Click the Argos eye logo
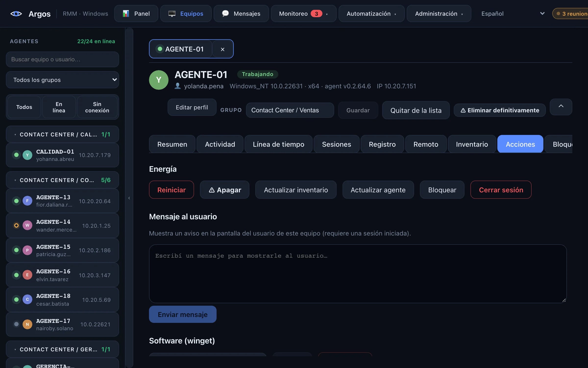This screenshot has height=368, width=588. tap(16, 14)
